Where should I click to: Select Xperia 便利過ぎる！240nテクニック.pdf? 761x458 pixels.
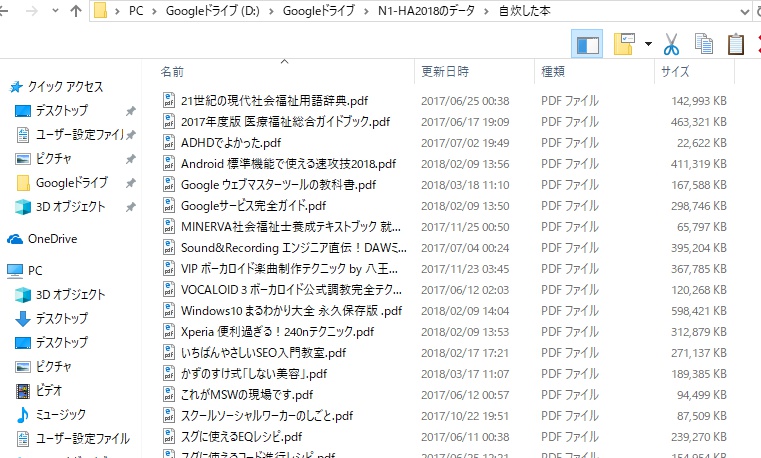coord(278,332)
